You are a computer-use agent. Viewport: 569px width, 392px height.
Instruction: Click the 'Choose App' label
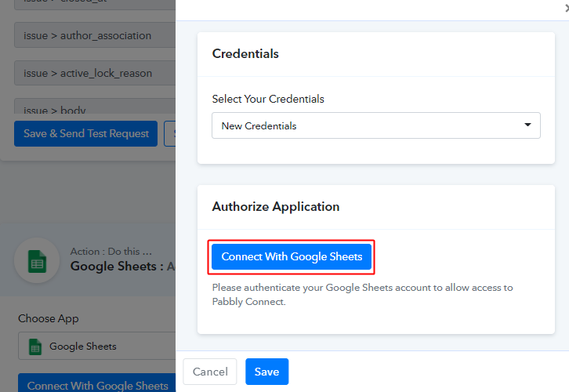[x=49, y=318]
